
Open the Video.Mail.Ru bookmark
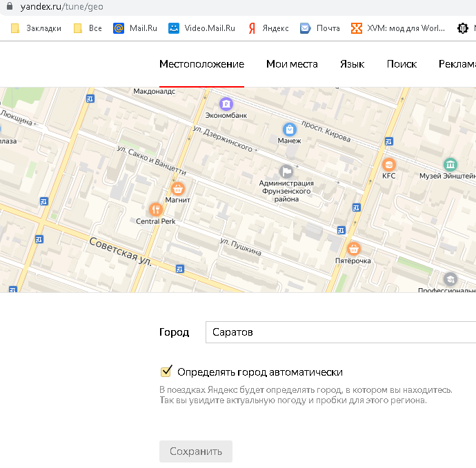tap(201, 28)
